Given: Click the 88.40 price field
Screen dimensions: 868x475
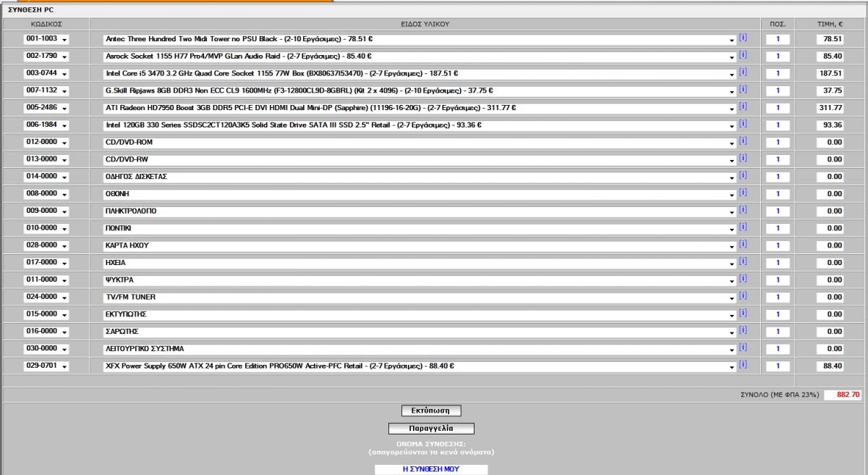Looking at the screenshot, I should click(830, 366).
